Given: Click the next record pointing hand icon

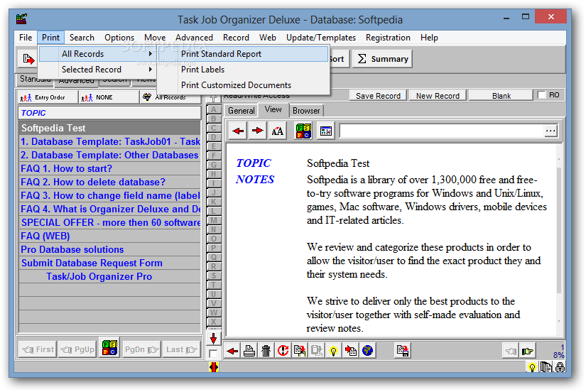Looking at the screenshot, I should 528,352.
